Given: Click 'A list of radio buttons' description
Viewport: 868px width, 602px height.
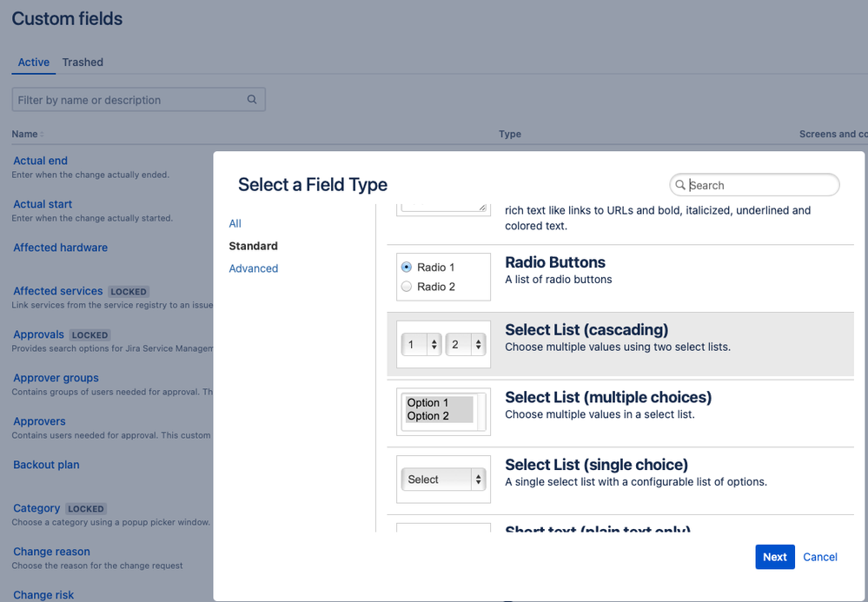Looking at the screenshot, I should pyautogui.click(x=559, y=280).
